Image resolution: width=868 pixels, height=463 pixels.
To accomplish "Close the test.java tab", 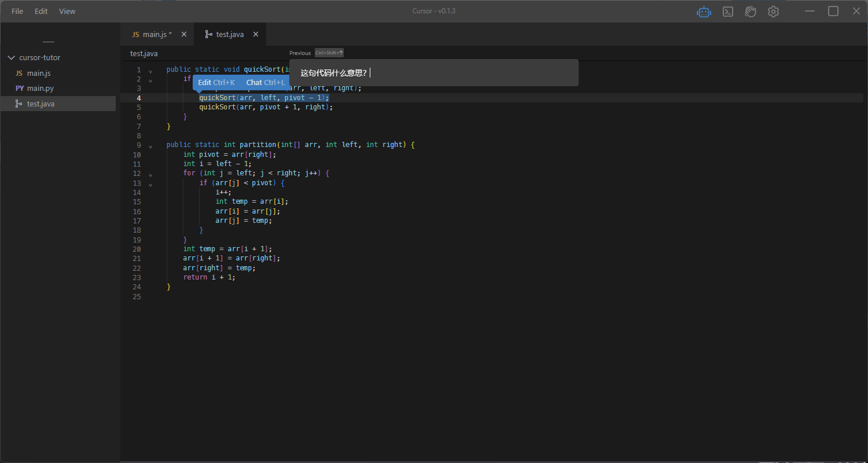I will (x=255, y=34).
